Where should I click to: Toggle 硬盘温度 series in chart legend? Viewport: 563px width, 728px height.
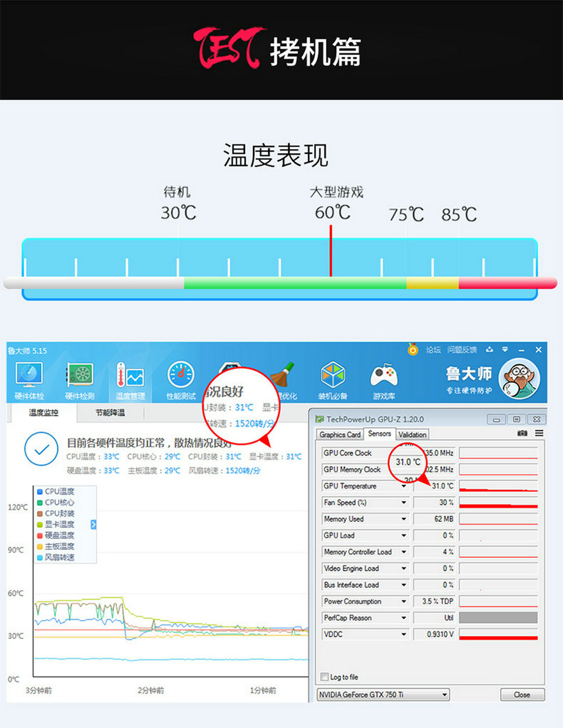pyautogui.click(x=55, y=535)
